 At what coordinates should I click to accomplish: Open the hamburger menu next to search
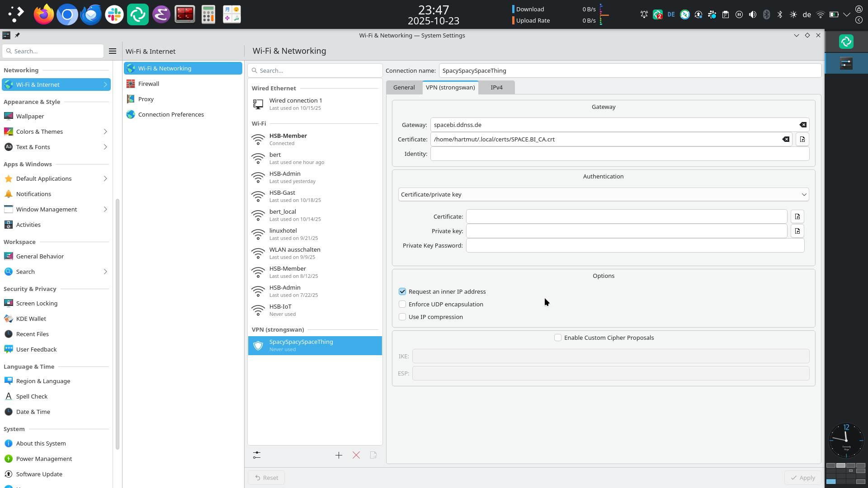tap(113, 51)
